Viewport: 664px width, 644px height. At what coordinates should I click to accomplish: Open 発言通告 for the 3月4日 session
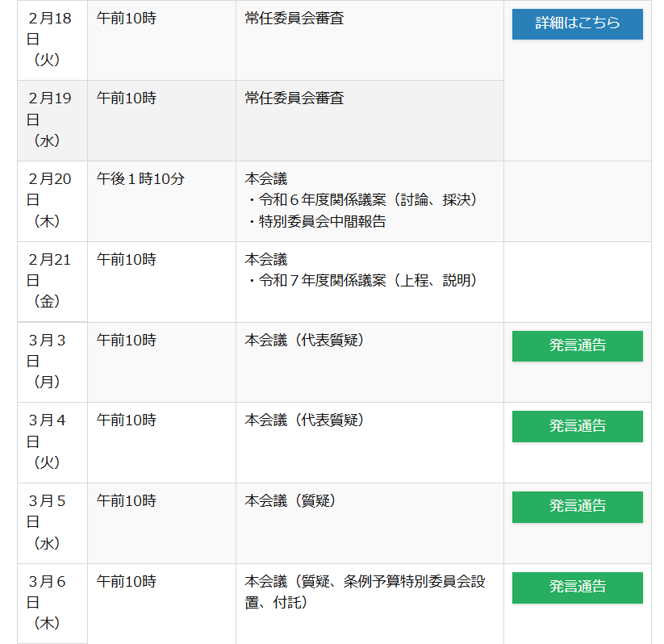coord(577,426)
